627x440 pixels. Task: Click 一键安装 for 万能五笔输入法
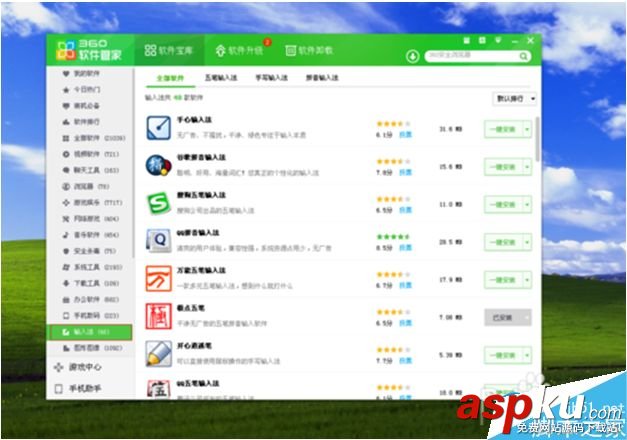[x=503, y=280]
